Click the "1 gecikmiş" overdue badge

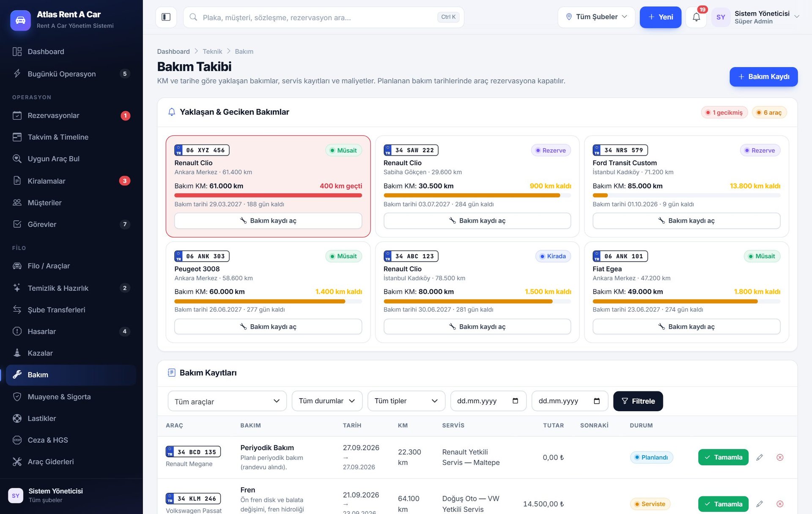724,112
